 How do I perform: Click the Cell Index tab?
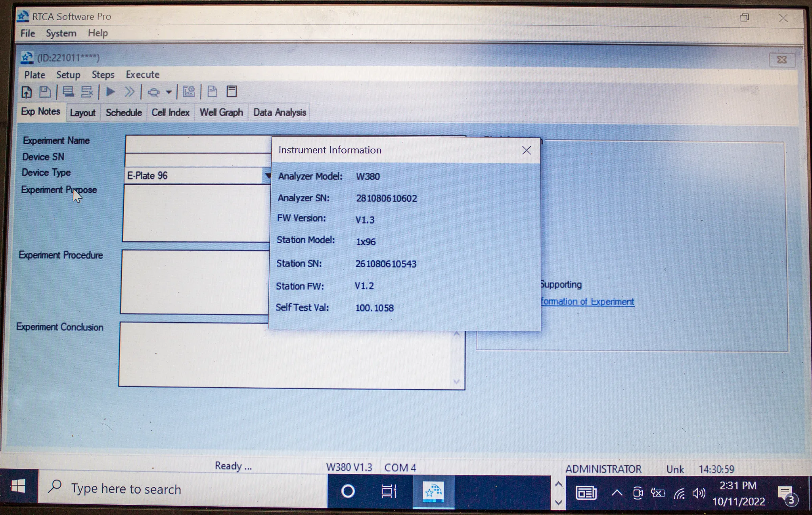pos(170,113)
